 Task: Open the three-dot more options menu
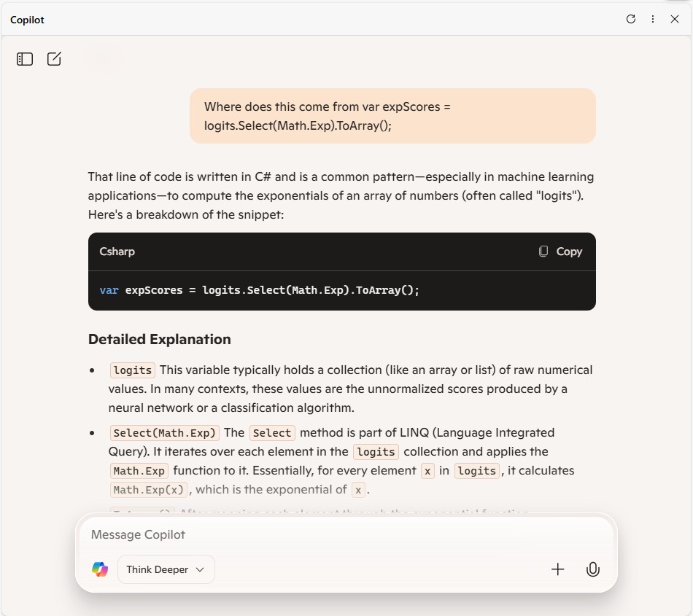(x=653, y=20)
